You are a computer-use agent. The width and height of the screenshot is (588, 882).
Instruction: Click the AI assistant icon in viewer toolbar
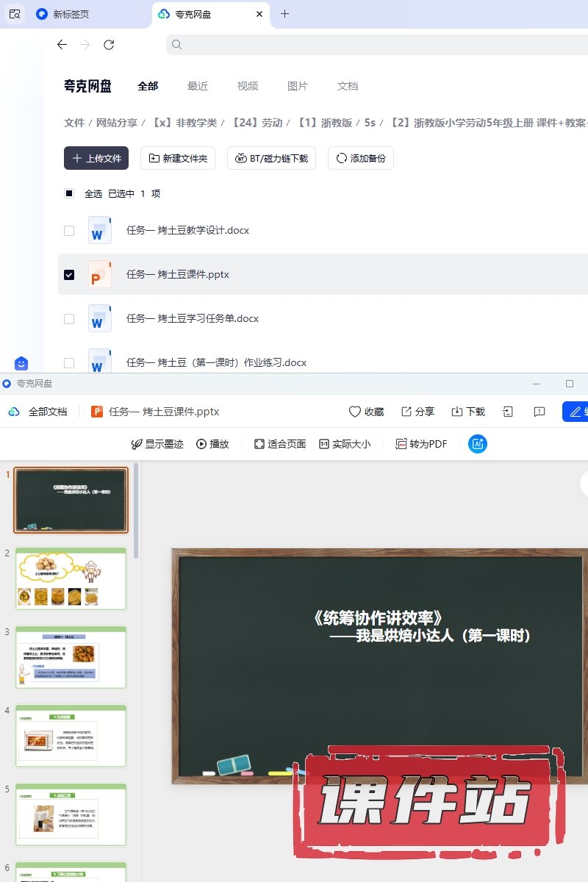pos(478,444)
